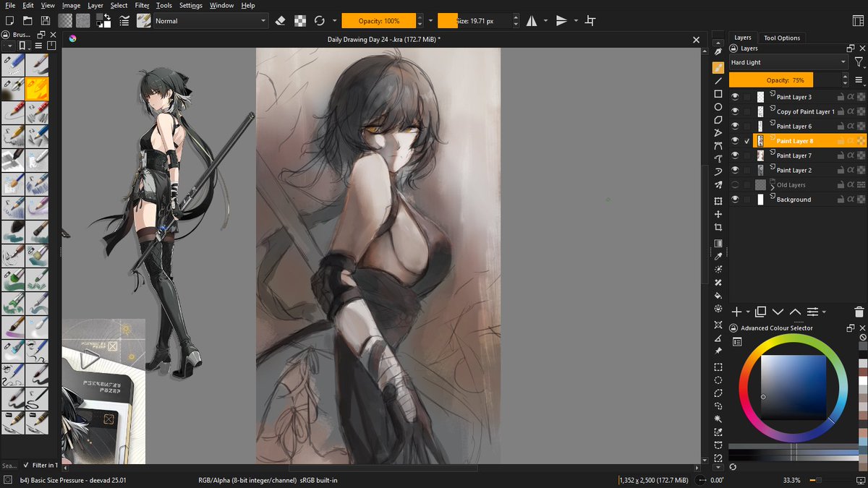Select Paint Layer 2 in layers list
This screenshot has width=868, height=488.
click(x=794, y=171)
